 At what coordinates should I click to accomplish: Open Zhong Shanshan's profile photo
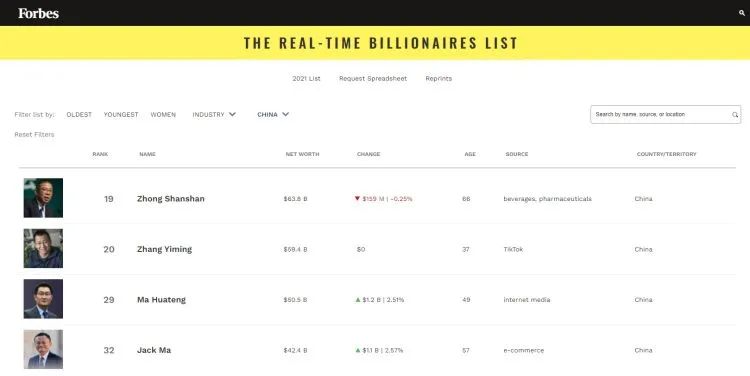coord(43,198)
